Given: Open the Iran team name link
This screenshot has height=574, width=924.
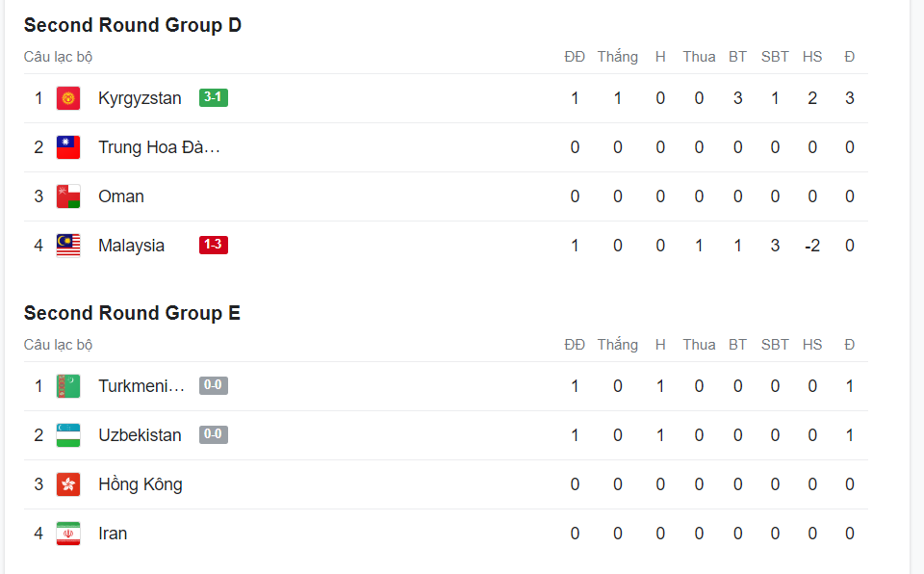Looking at the screenshot, I should (113, 534).
